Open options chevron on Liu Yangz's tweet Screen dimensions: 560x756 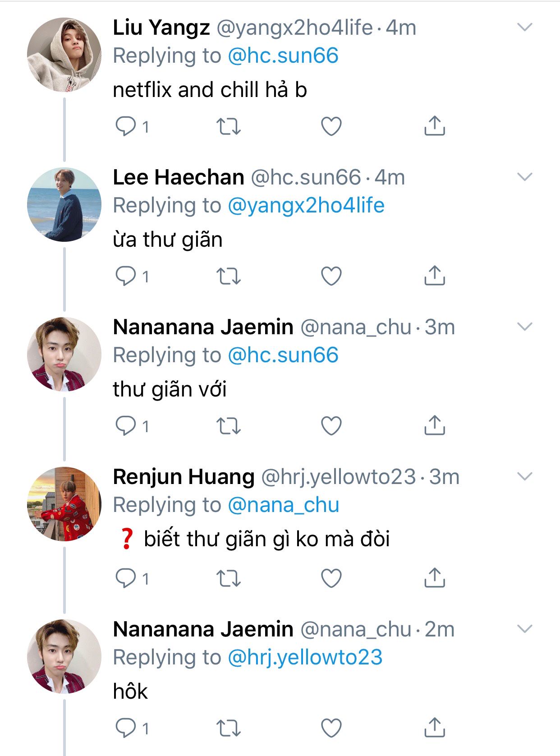point(525,28)
